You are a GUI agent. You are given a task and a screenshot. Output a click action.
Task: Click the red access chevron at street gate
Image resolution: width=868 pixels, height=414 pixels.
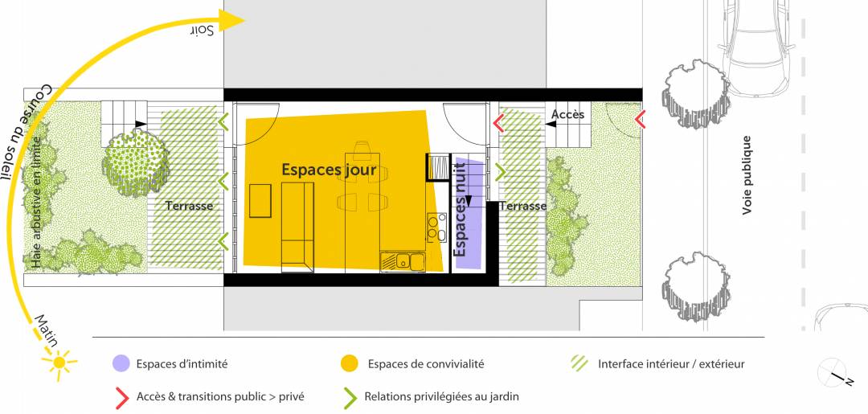point(640,121)
